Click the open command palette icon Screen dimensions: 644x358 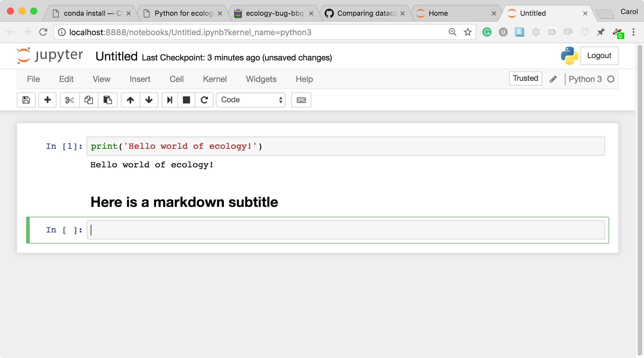(x=301, y=100)
